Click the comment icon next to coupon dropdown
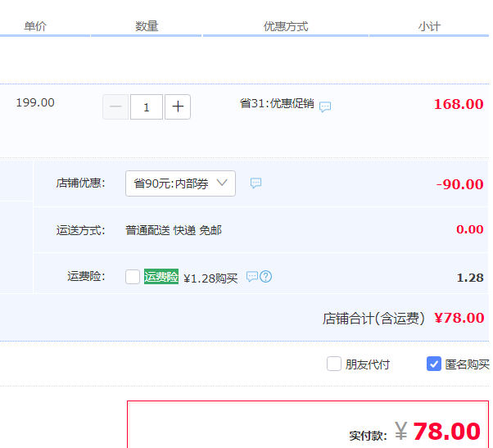The height and width of the screenshot is (448, 493). tap(256, 183)
